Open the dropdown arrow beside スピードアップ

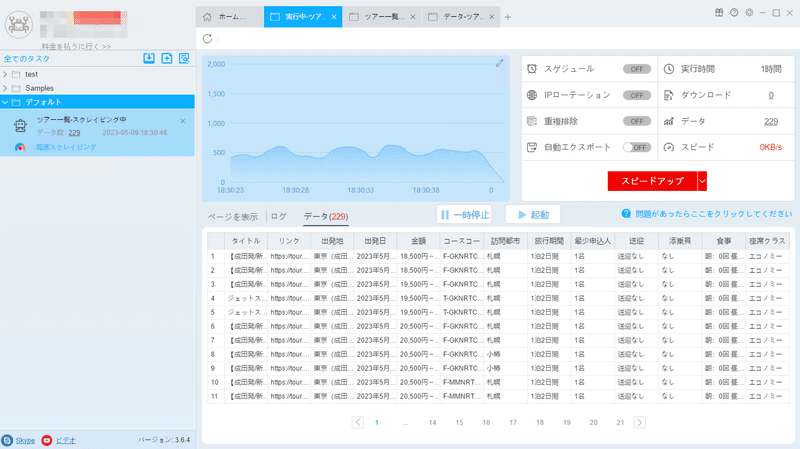(702, 181)
